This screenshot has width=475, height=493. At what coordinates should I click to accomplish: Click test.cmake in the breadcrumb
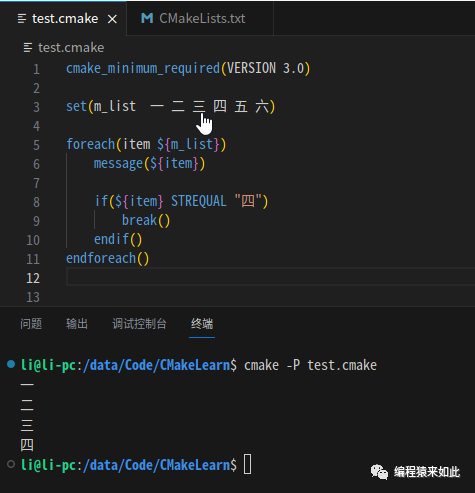71,48
